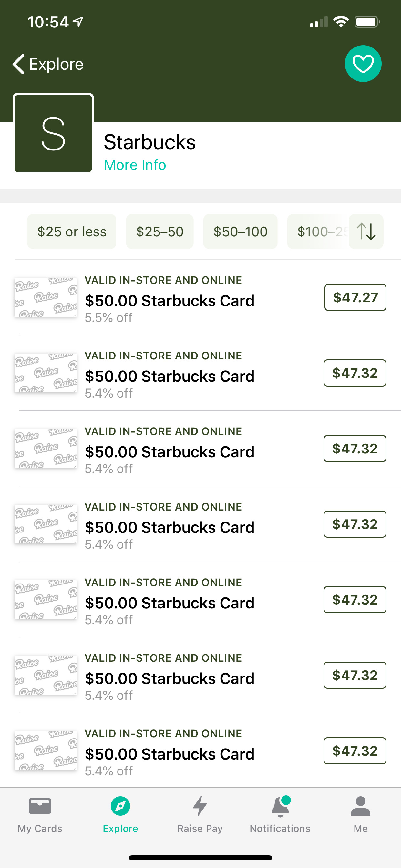Go back to Explore
Viewport: 401px width, 868px height.
[x=48, y=64]
